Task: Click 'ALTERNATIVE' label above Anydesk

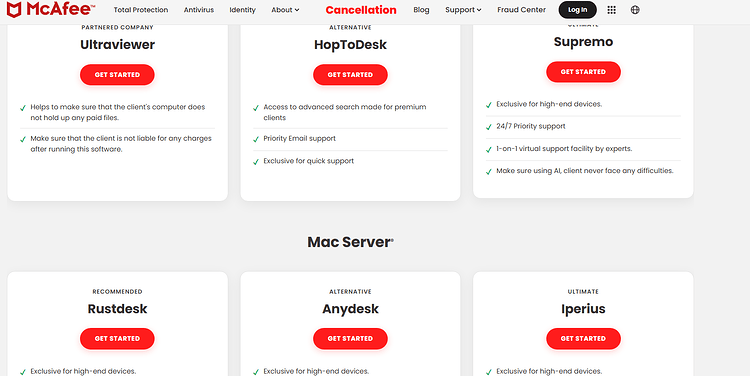Action: click(x=350, y=291)
